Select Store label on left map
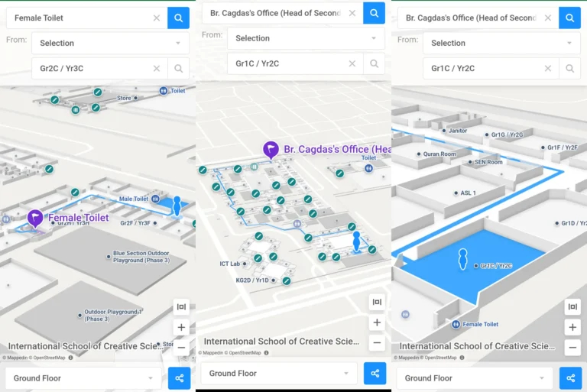The height and width of the screenshot is (392, 587). [124, 98]
